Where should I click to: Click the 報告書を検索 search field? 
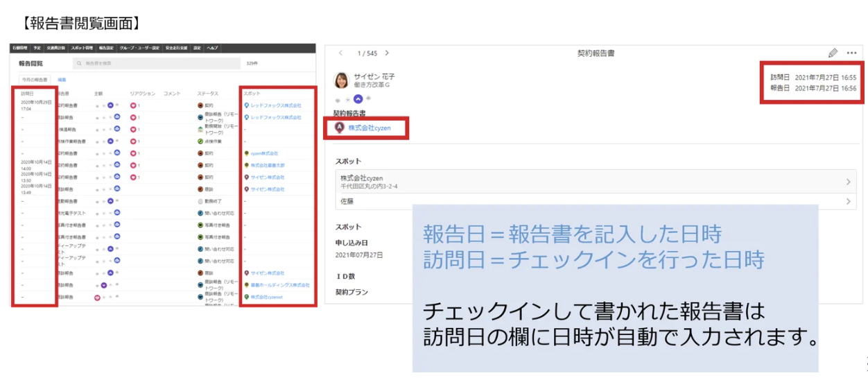click(x=156, y=63)
